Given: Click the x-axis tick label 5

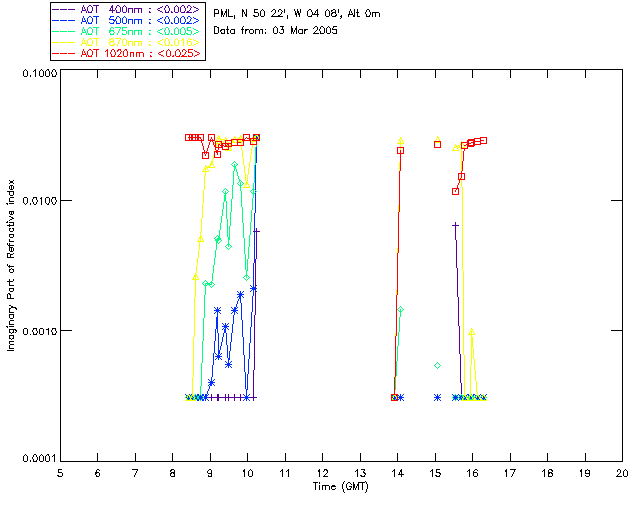Looking at the screenshot, I should click(60, 473).
